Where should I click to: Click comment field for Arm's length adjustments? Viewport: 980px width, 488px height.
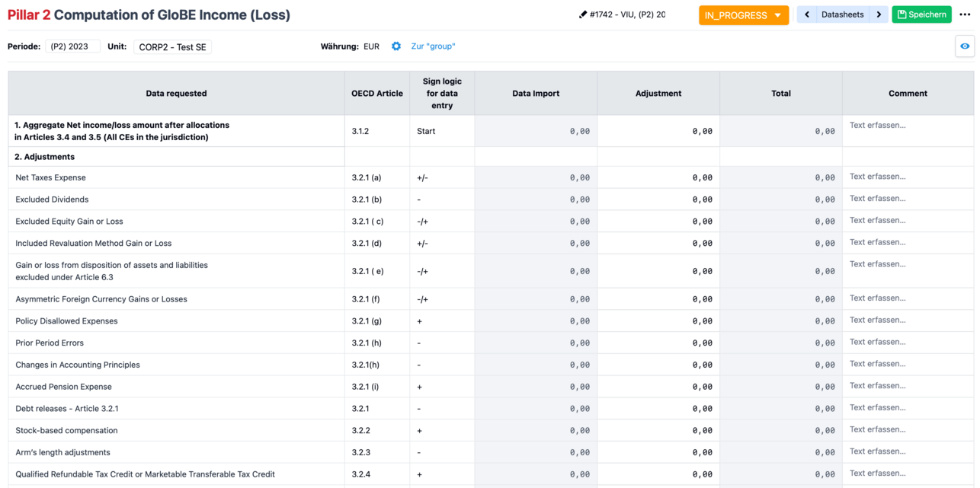907,451
